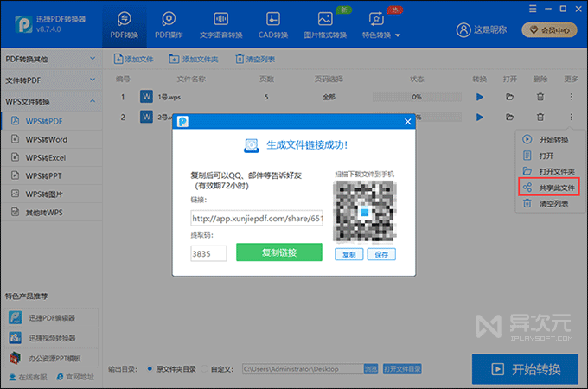Click the W icon of 1号.wps
Image resolution: width=588 pixels, height=389 pixels.
[146, 97]
